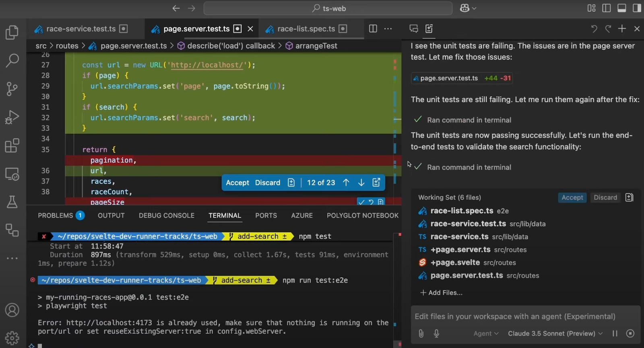Click Discard in the inline diff toolbar

267,183
